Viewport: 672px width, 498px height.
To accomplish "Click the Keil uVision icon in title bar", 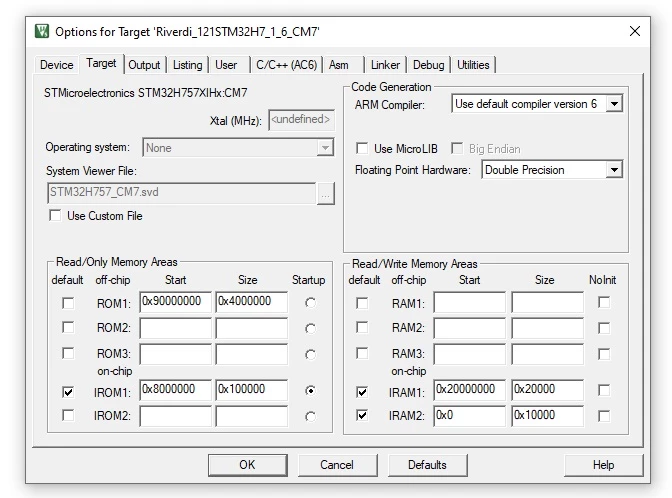I will [x=42, y=31].
